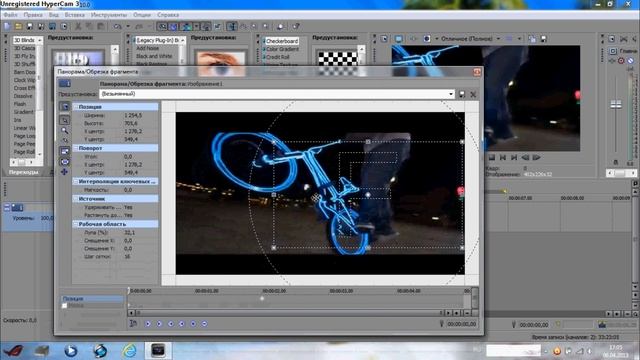
Task: Select Color Gradient generator
Action: (282, 49)
